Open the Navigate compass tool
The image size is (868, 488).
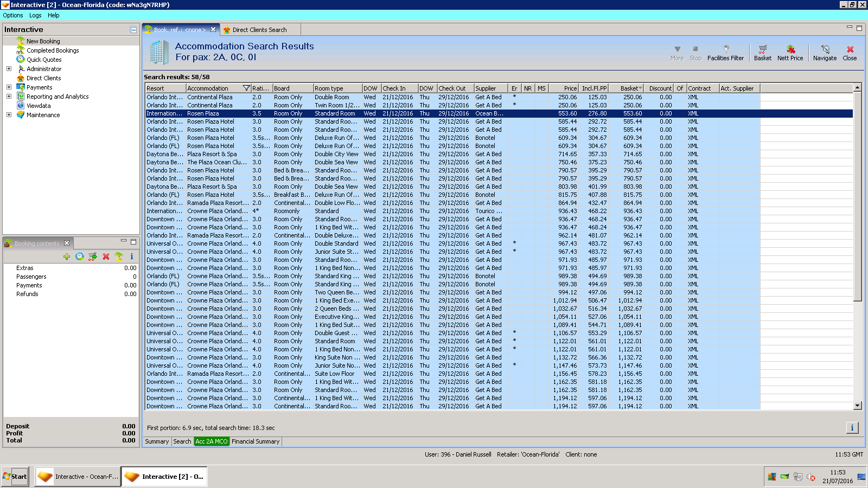825,52
